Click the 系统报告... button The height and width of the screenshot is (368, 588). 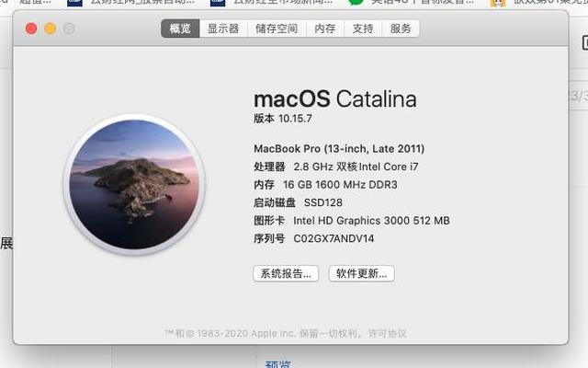[x=286, y=273]
